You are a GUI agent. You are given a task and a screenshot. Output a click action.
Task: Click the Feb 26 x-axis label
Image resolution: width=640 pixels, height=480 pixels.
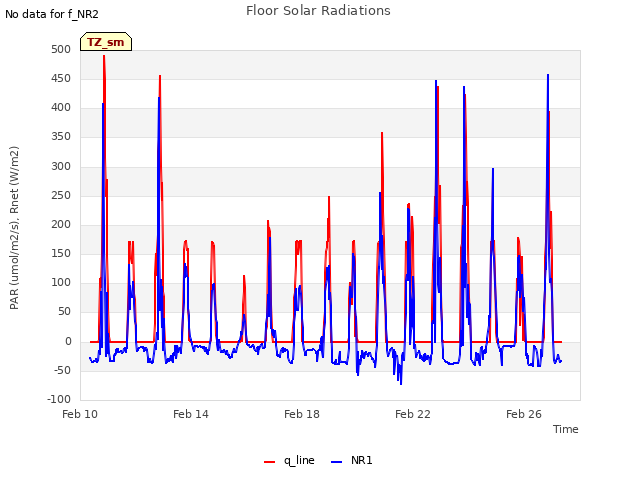[524, 414]
